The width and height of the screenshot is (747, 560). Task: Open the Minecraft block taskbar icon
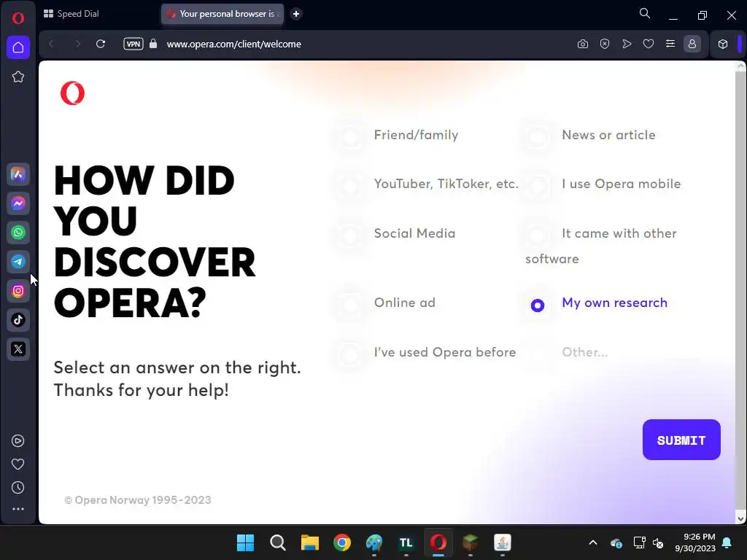[471, 542]
